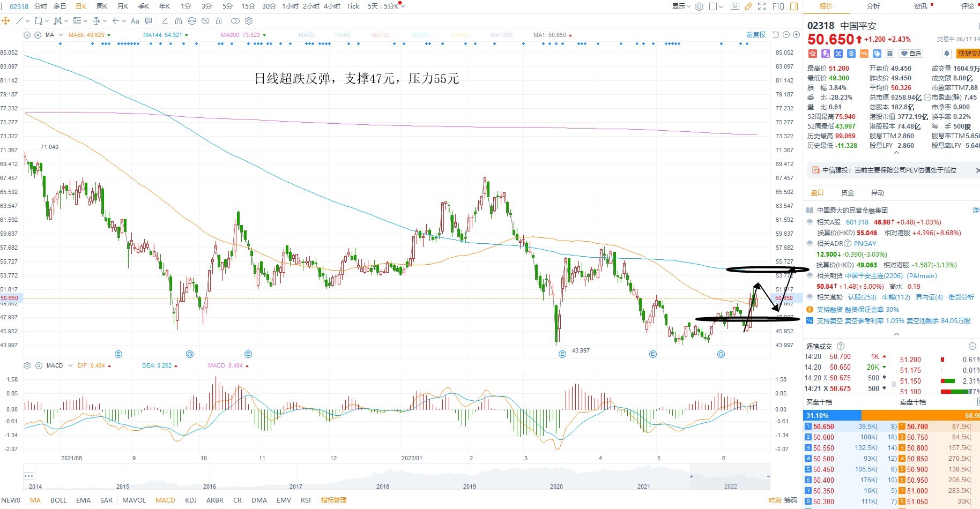Switch to the 资金 capital flow tab
This screenshot has width=980, height=509.
point(848,193)
